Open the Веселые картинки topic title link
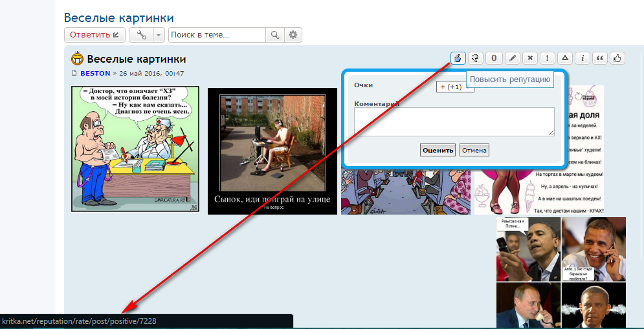The height and width of the screenshot is (329, 644). tap(118, 17)
